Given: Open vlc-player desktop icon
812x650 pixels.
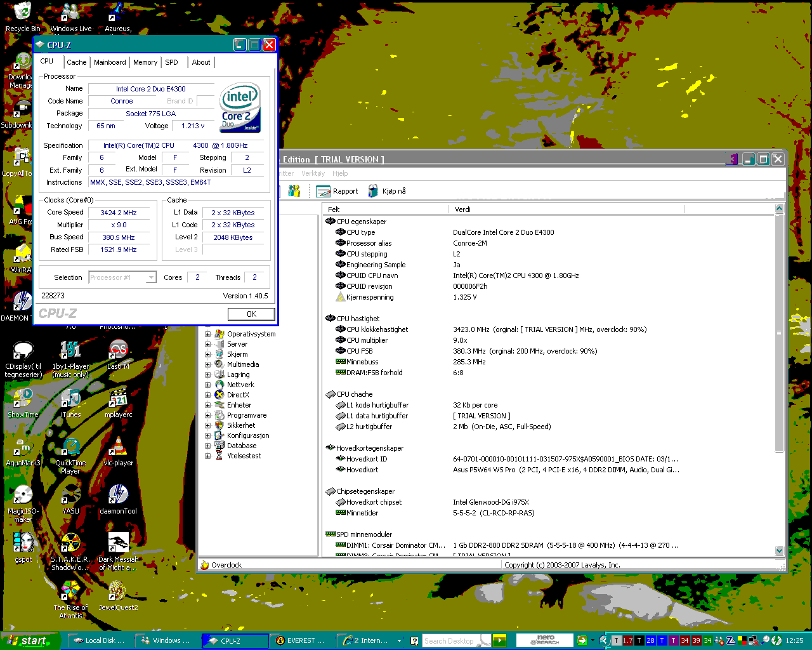Looking at the screenshot, I should pyautogui.click(x=118, y=451).
